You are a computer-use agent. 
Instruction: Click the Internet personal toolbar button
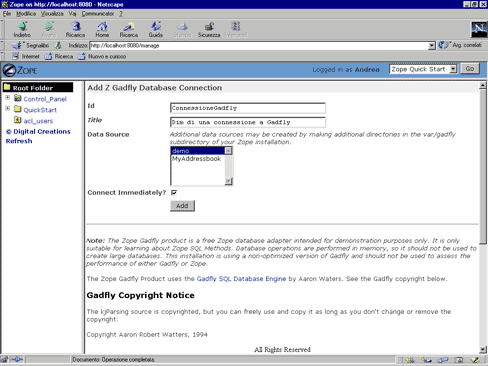pyautogui.click(x=26, y=56)
